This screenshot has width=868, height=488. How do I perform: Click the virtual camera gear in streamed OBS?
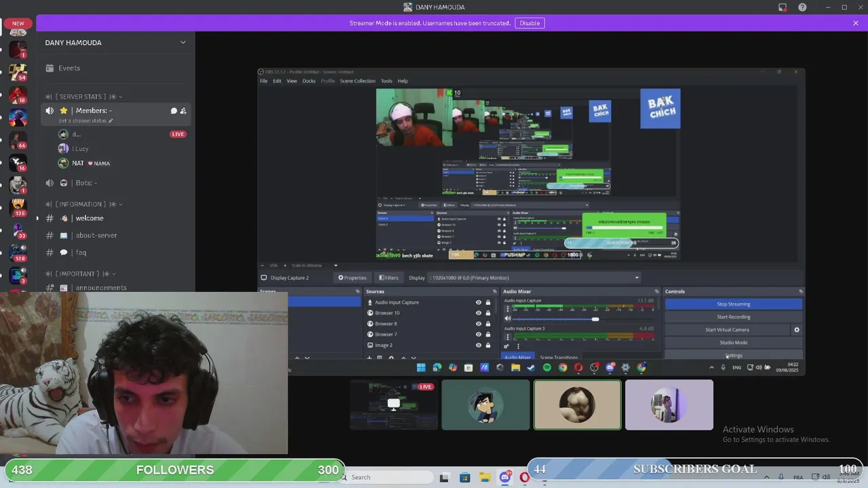797,329
